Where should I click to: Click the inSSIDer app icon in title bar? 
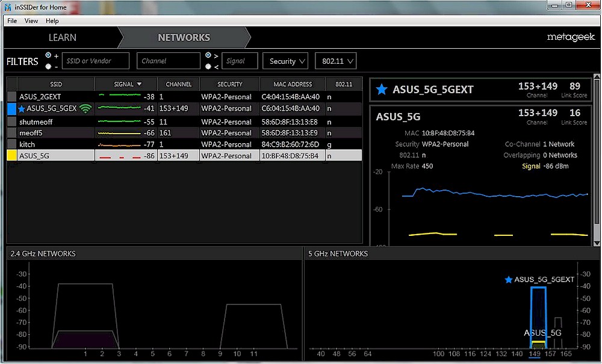(8, 7)
